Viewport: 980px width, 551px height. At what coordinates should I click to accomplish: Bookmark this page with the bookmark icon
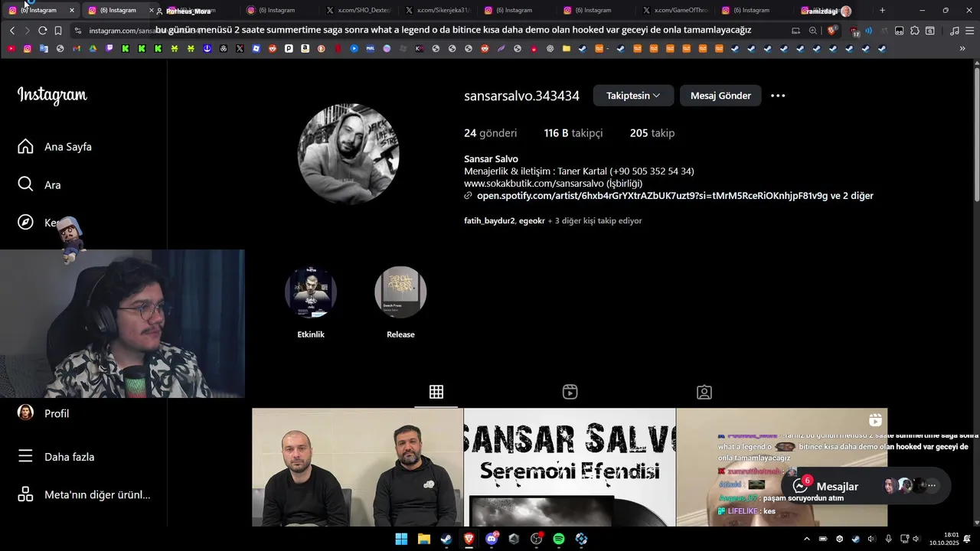[x=58, y=31]
